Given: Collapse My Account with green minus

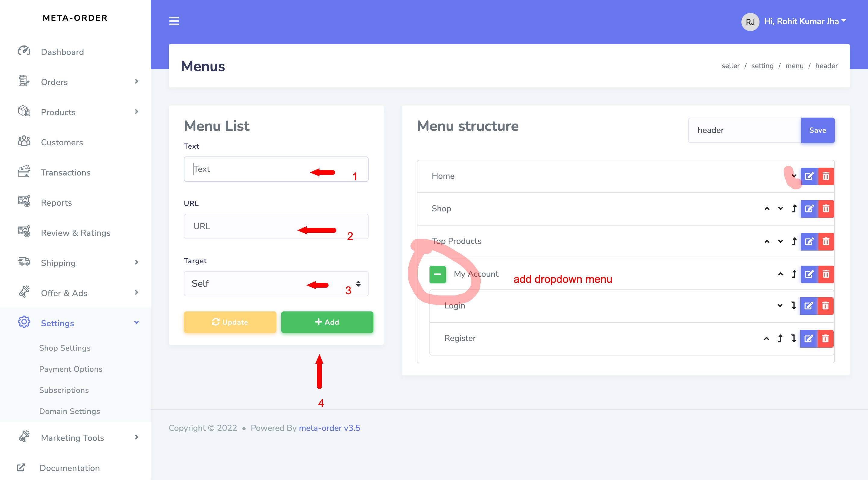Looking at the screenshot, I should point(437,274).
